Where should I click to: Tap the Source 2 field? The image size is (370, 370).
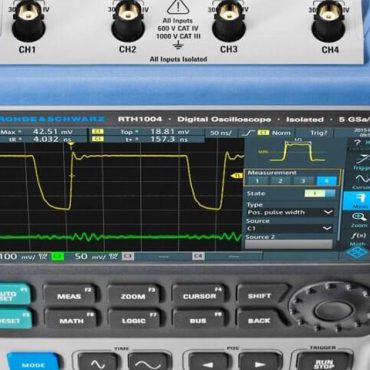289,244
